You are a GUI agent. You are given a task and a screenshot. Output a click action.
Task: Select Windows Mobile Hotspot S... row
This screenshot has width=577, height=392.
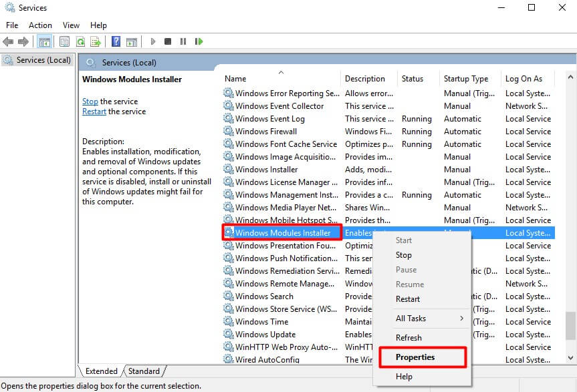point(388,220)
